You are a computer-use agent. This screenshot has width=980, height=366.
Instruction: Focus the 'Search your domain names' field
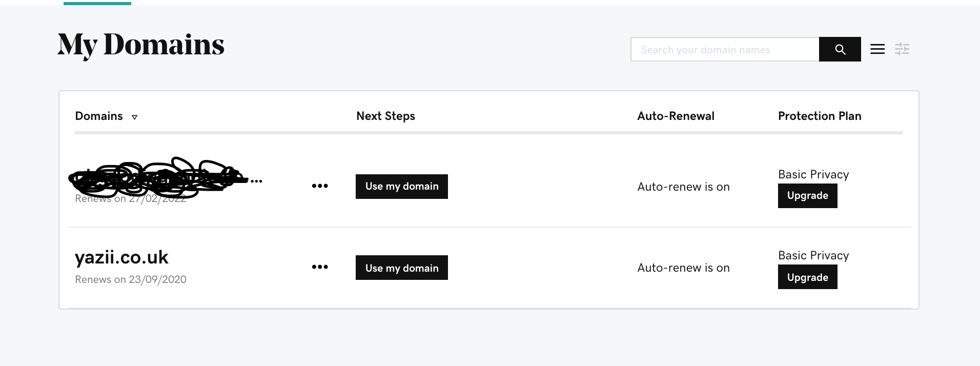click(x=725, y=49)
